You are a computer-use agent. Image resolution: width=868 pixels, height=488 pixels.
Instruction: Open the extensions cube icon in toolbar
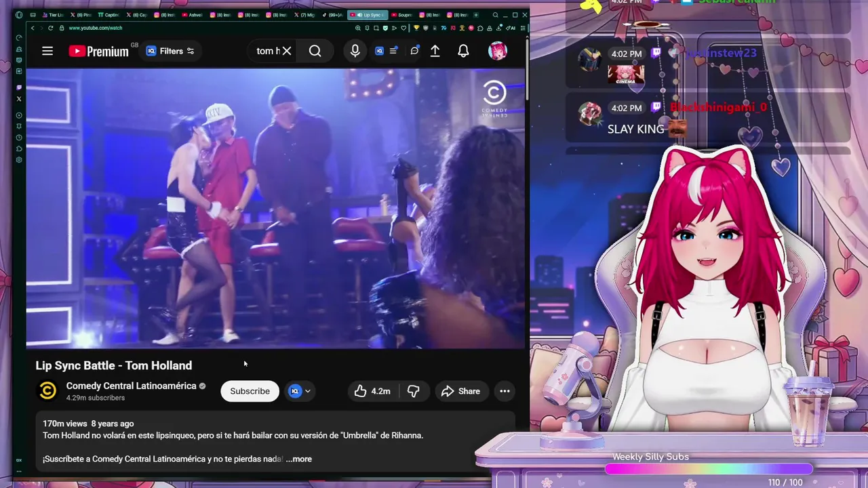pos(480,28)
